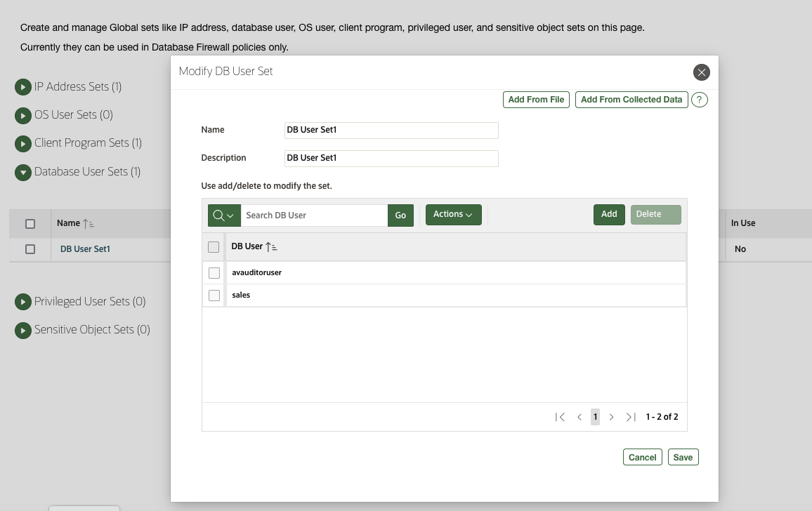This screenshot has height=511, width=812.
Task: Open the Actions dropdown
Action: tap(453, 215)
